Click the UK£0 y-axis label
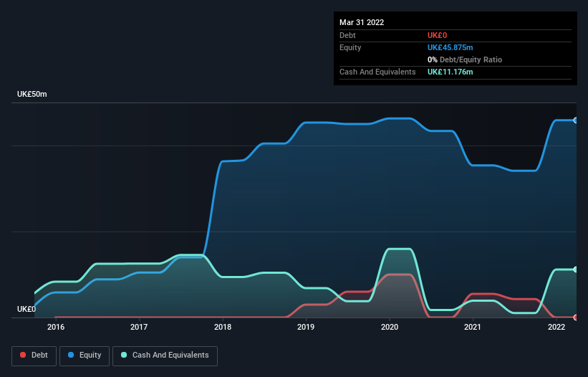Image resolution: width=588 pixels, height=377 pixels. coord(26,309)
